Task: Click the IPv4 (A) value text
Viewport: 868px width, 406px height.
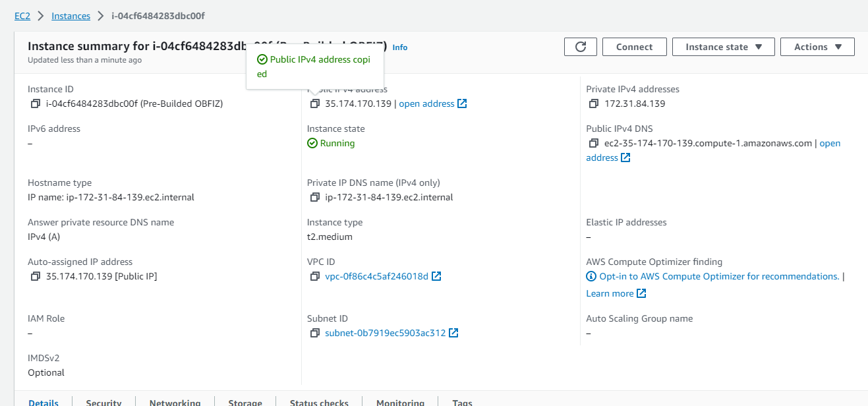Action: point(43,237)
